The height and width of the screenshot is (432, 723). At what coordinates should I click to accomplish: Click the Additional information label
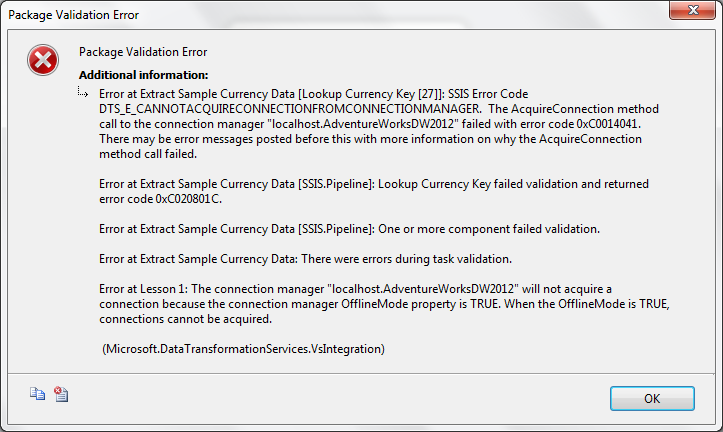[143, 75]
